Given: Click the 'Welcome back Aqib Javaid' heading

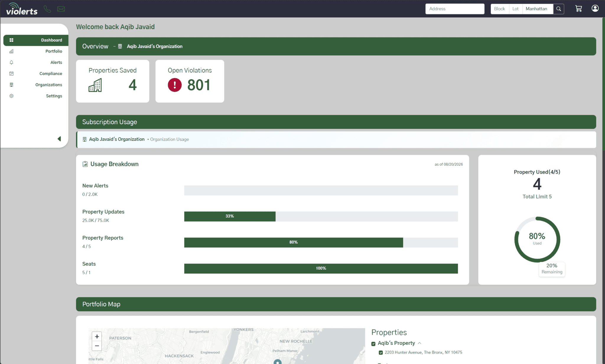Looking at the screenshot, I should click(x=115, y=27).
